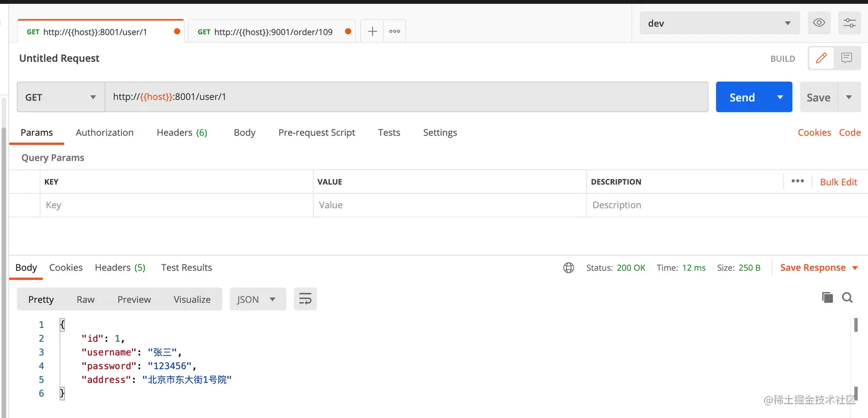Click environment quick look eye icon
Image resolution: width=868 pixels, height=418 pixels.
coord(819,24)
